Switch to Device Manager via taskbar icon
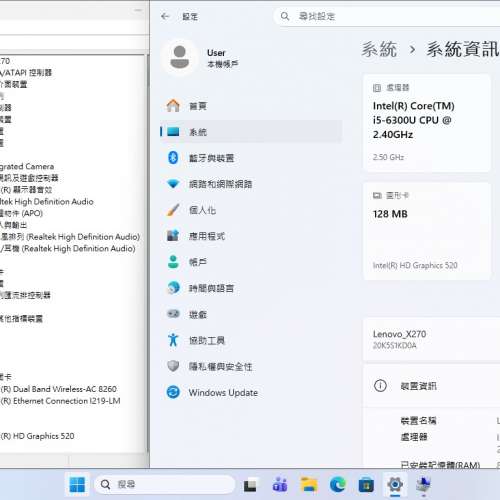This screenshot has width=500, height=500. click(x=424, y=485)
